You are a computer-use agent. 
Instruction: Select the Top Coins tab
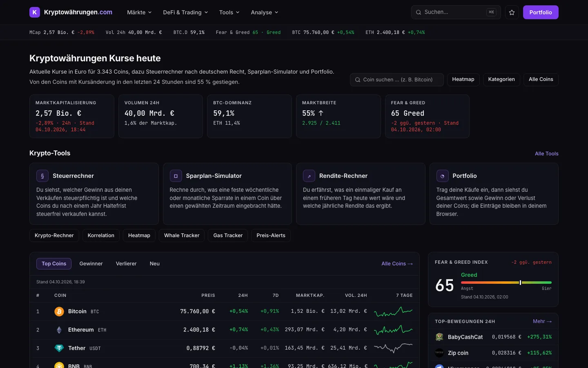[54, 264]
